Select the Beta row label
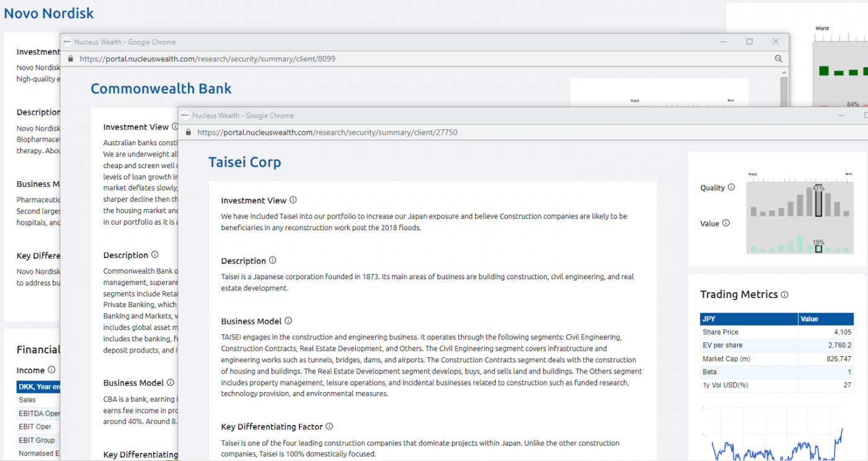The height and width of the screenshot is (461, 868). coord(709,372)
